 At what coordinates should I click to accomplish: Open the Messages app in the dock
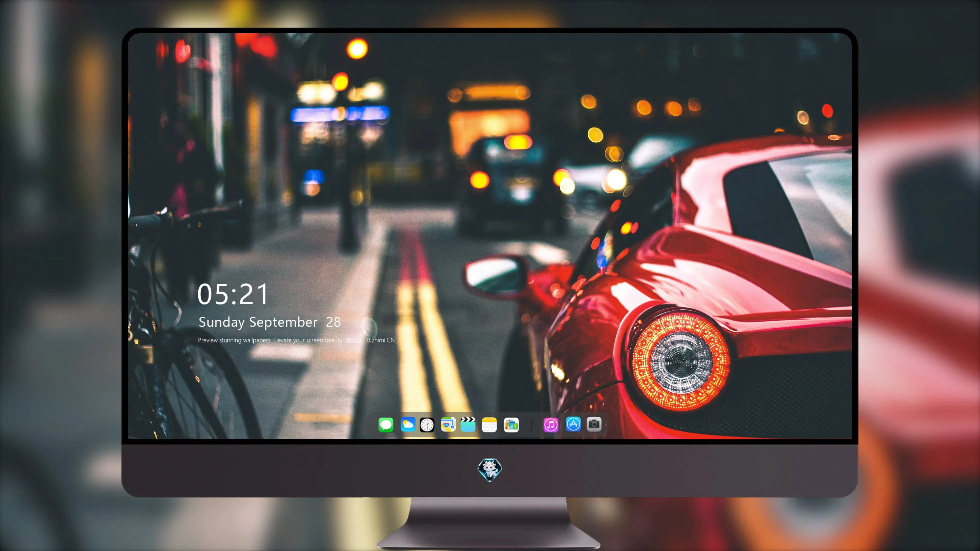pos(386,425)
